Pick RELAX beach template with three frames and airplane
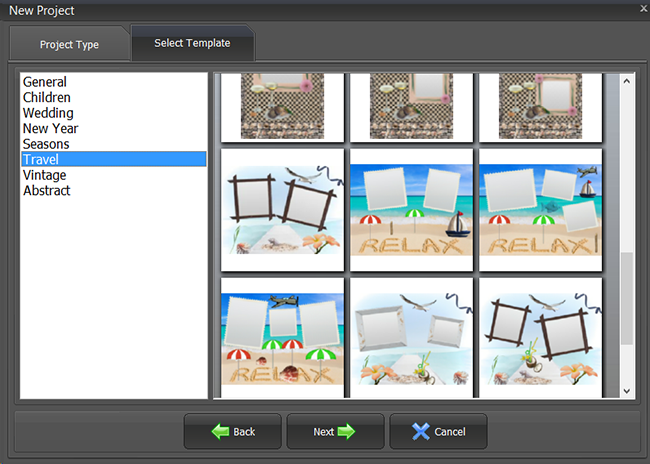650x464 pixels. 282,338
